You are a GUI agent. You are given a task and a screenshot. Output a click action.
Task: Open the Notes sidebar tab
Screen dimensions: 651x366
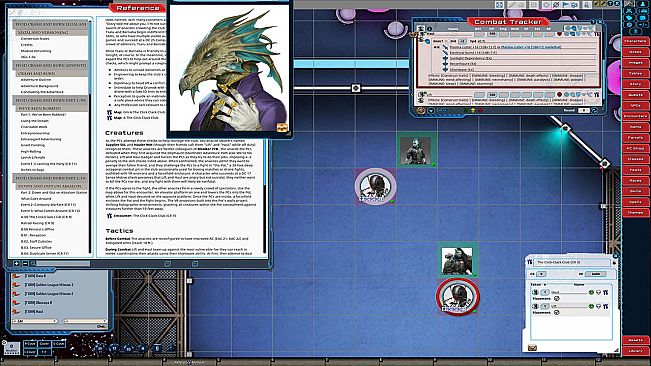[x=636, y=52]
